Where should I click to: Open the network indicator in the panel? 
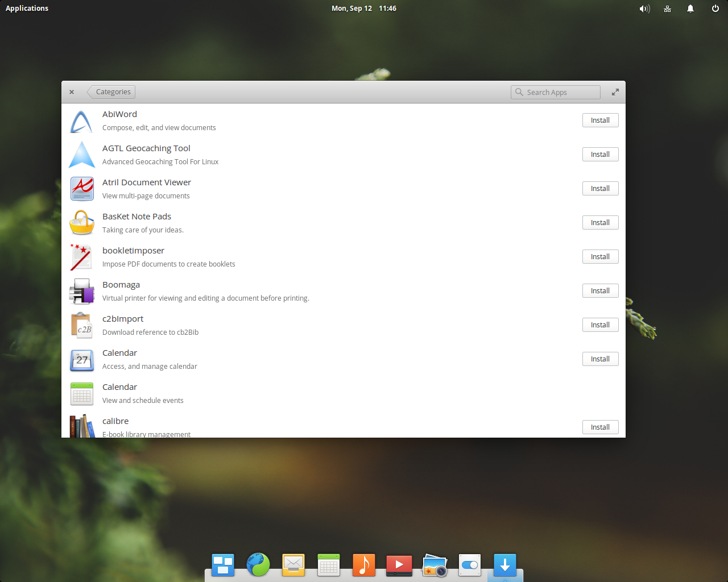coord(667,9)
